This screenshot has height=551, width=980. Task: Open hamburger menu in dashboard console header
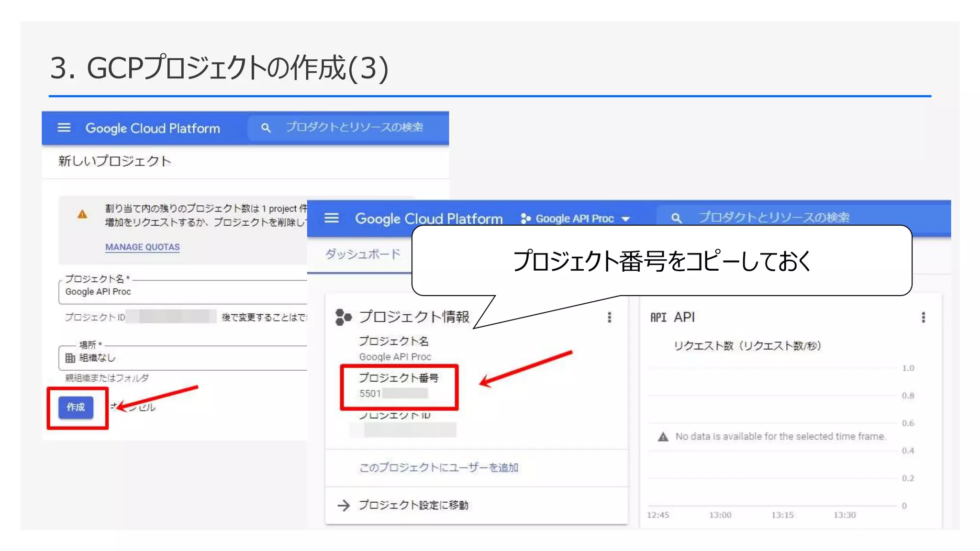(x=332, y=218)
